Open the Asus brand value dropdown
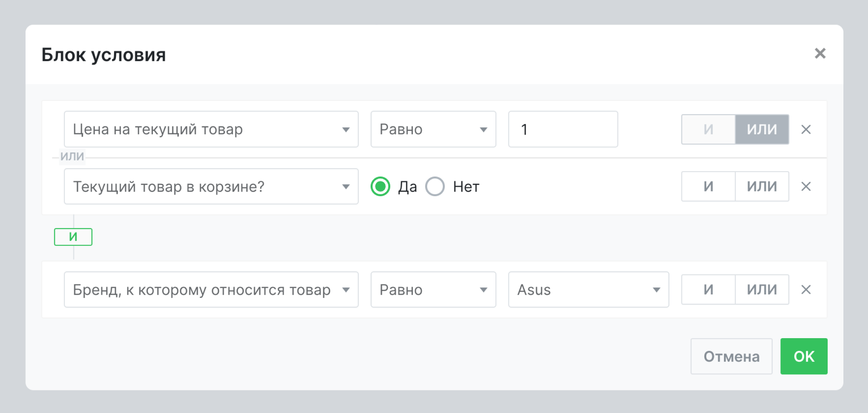This screenshot has height=413, width=868. [588, 289]
